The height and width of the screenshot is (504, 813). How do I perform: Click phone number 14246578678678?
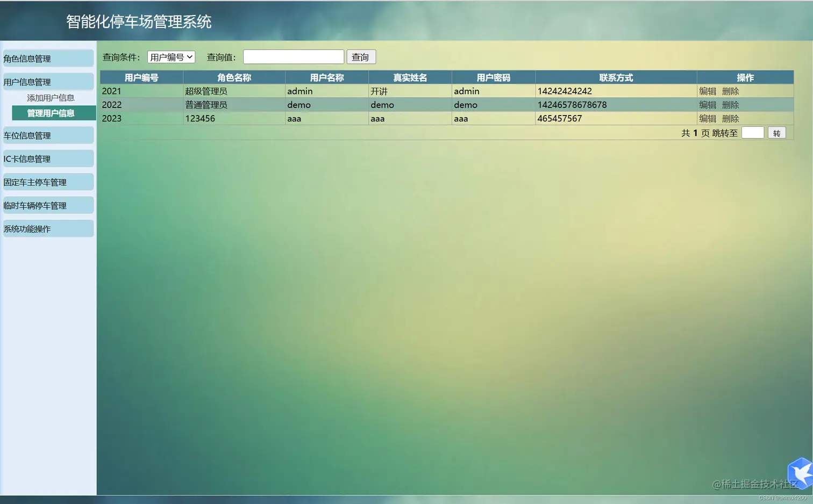click(572, 105)
